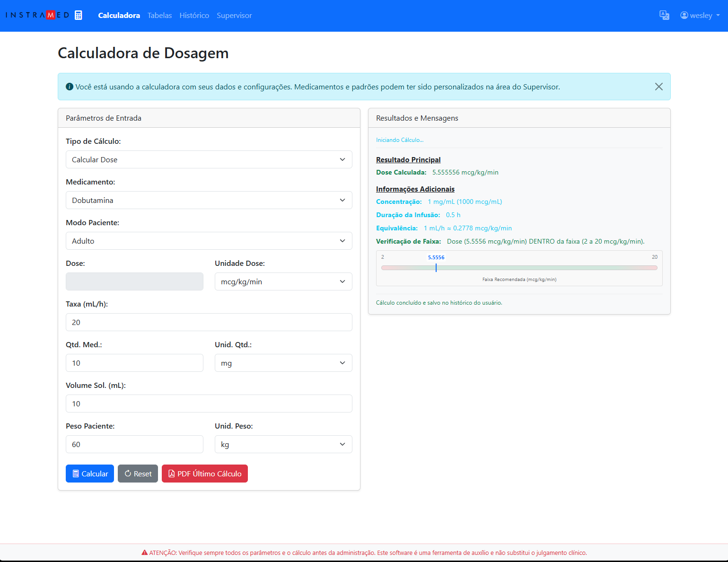Click the dose marker on range bar
Viewport: 728px width, 562px height.
tap(436, 268)
